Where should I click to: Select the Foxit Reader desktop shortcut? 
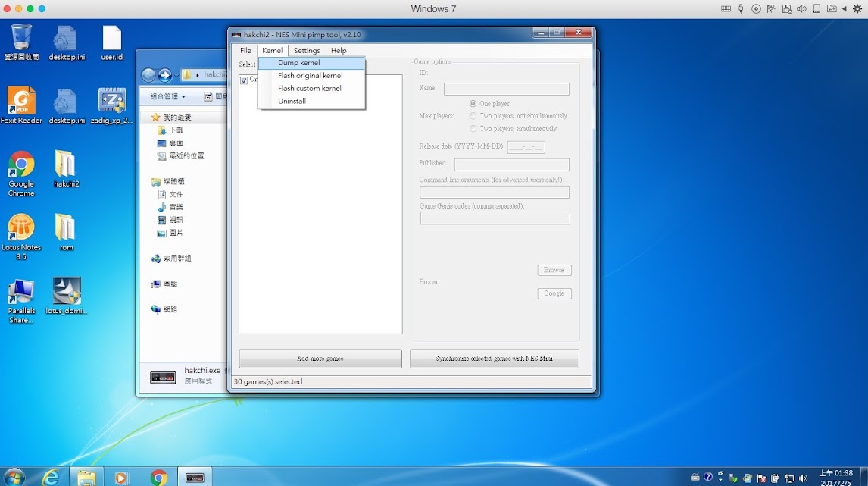tap(21, 105)
